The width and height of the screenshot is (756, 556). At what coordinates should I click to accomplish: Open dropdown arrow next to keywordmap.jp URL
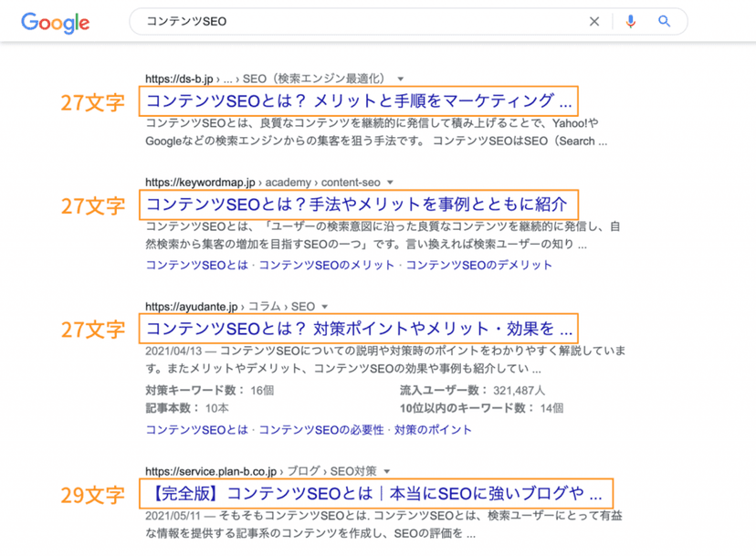pos(390,183)
